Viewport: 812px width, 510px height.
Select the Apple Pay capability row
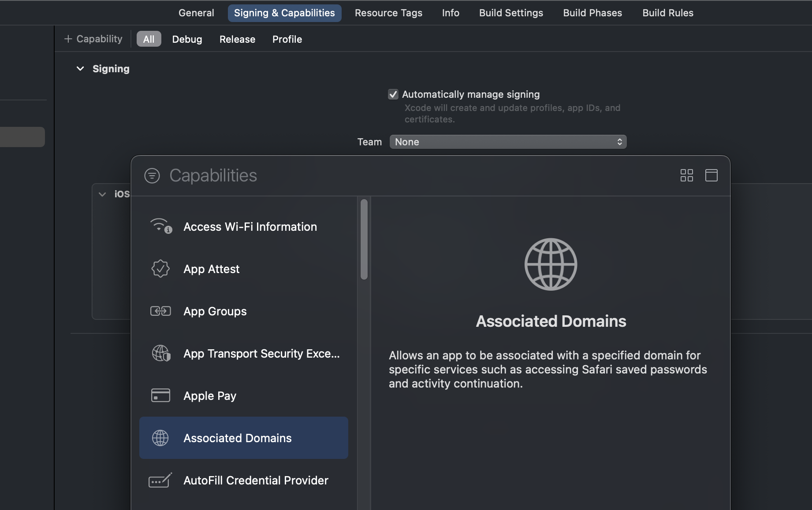(x=244, y=395)
